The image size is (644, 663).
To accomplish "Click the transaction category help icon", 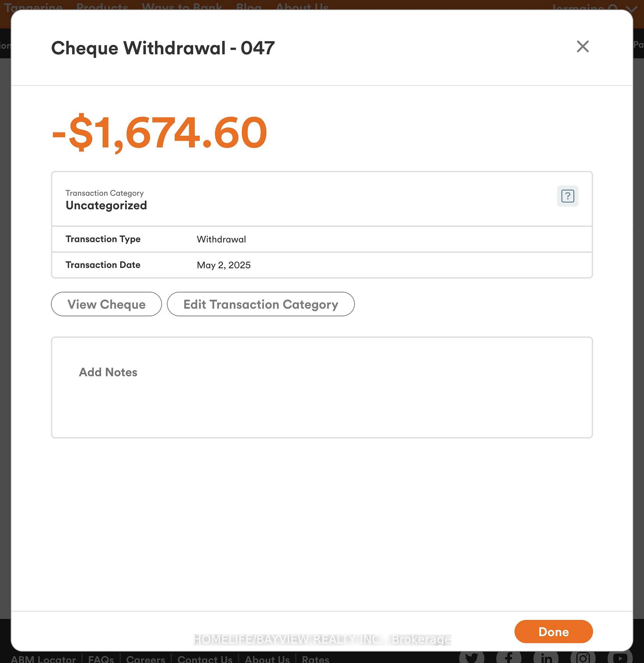I will click(x=567, y=196).
